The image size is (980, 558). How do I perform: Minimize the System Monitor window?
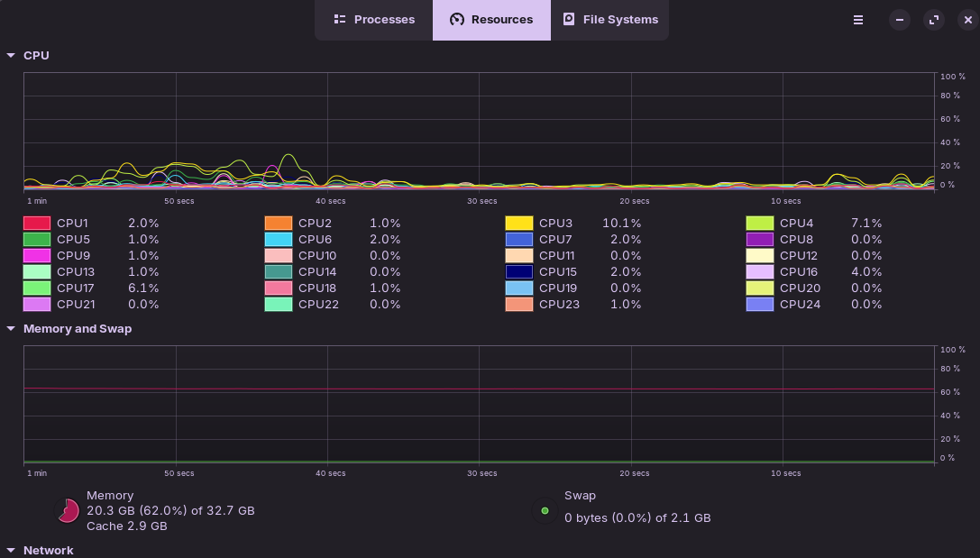900,20
